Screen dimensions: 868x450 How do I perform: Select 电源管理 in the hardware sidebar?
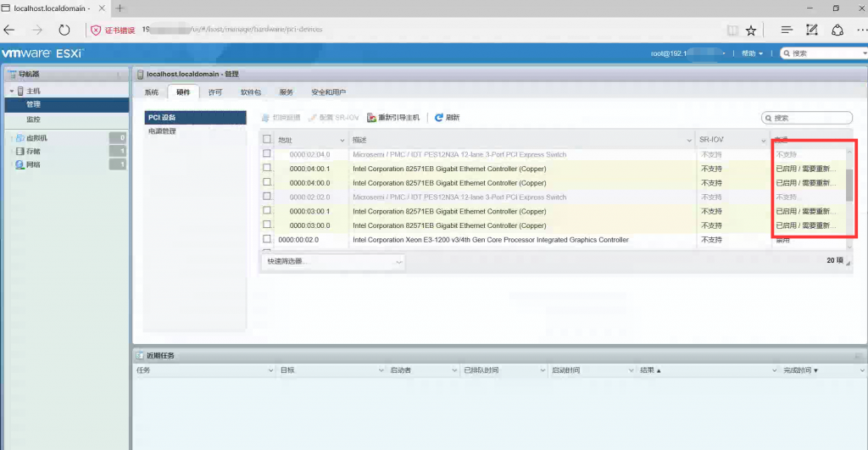click(x=163, y=131)
